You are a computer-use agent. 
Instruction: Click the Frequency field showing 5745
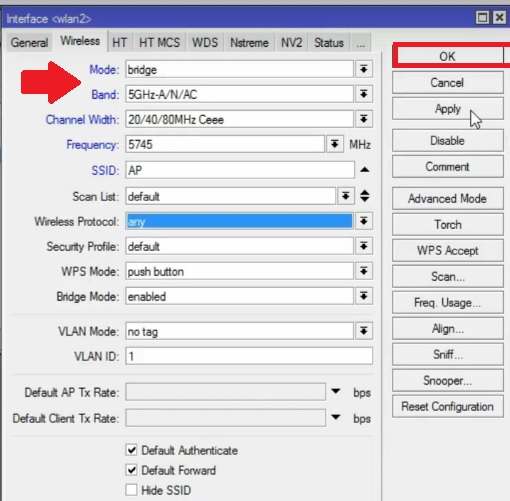coord(225,144)
